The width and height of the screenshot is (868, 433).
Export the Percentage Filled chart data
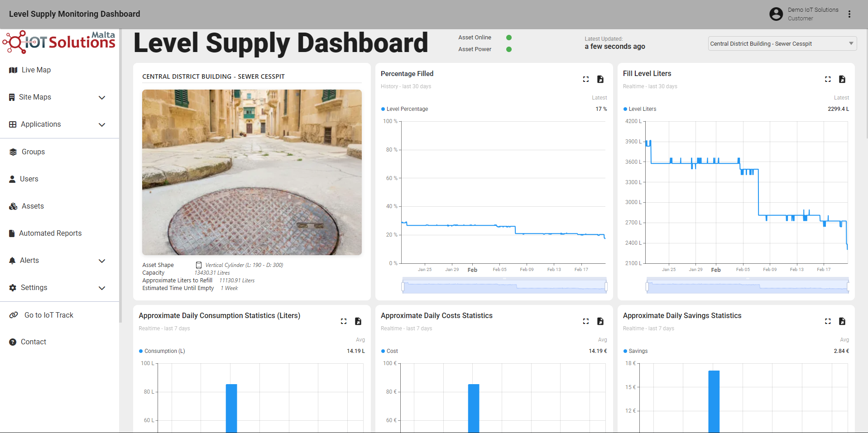(x=600, y=79)
